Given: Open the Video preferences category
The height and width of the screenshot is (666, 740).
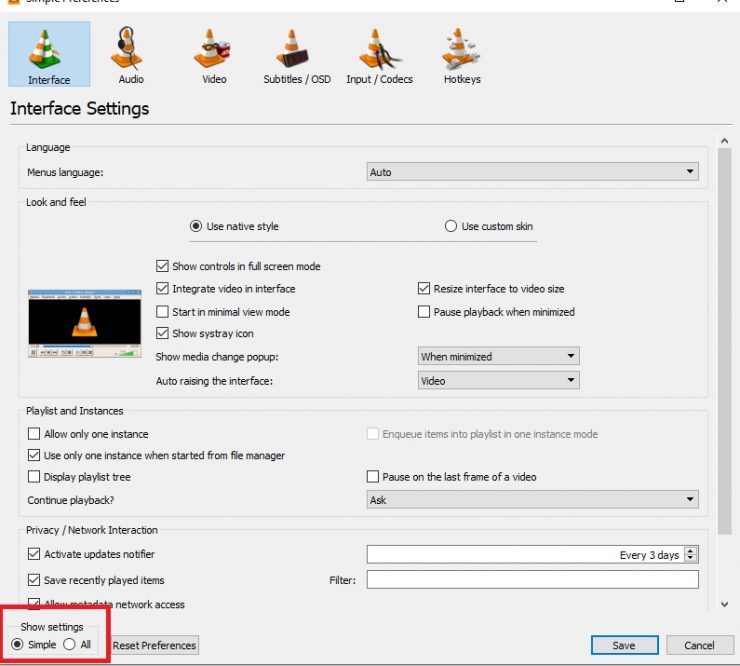Looking at the screenshot, I should click(214, 56).
